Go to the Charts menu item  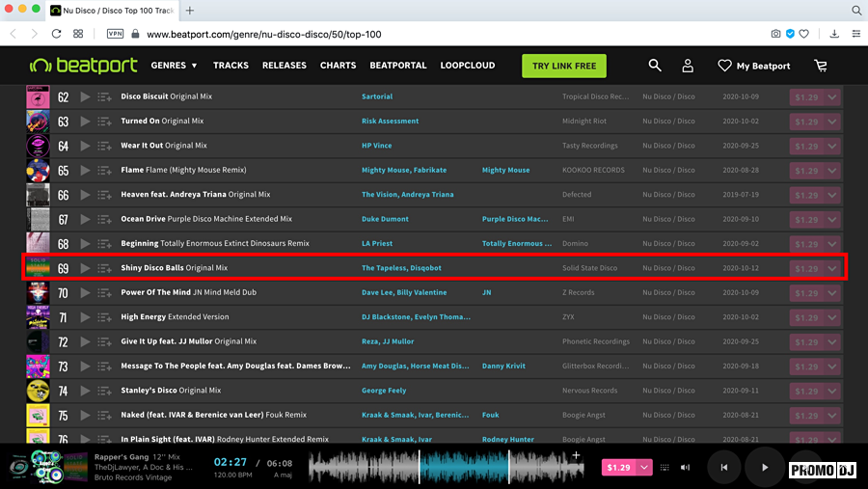tap(338, 66)
